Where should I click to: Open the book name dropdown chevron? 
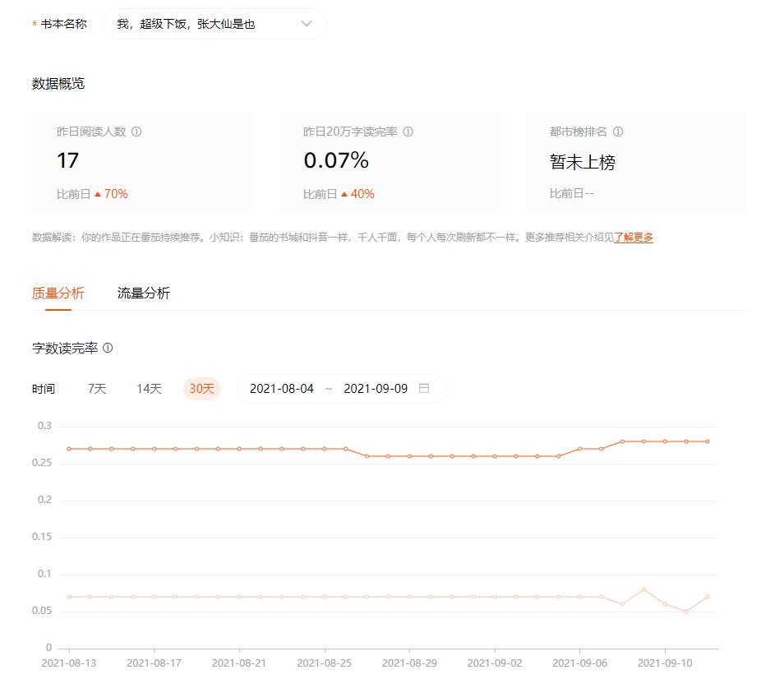click(307, 24)
